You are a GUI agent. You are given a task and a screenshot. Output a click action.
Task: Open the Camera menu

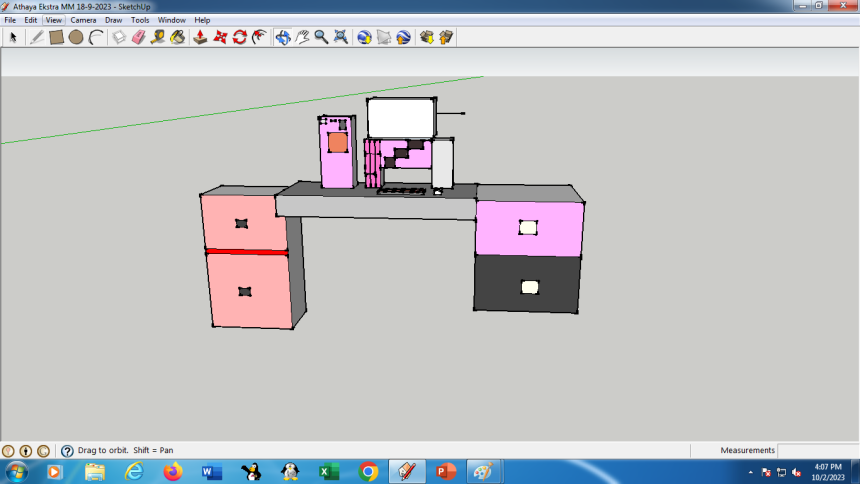pyautogui.click(x=83, y=20)
